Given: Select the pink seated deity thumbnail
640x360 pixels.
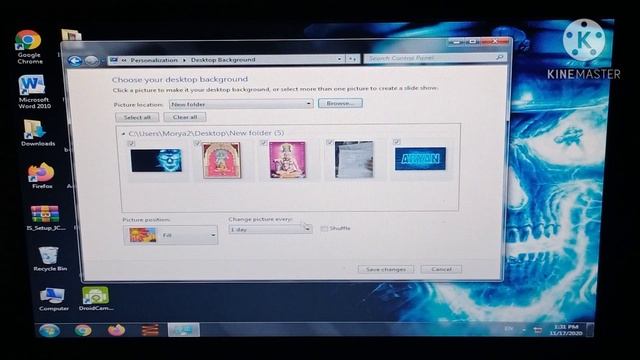Looking at the screenshot, I should point(287,160).
